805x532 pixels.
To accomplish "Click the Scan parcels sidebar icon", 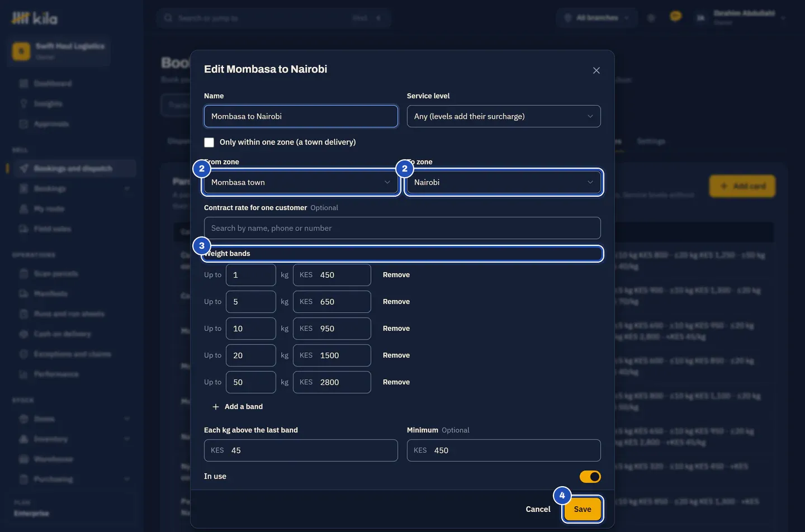I will point(23,273).
